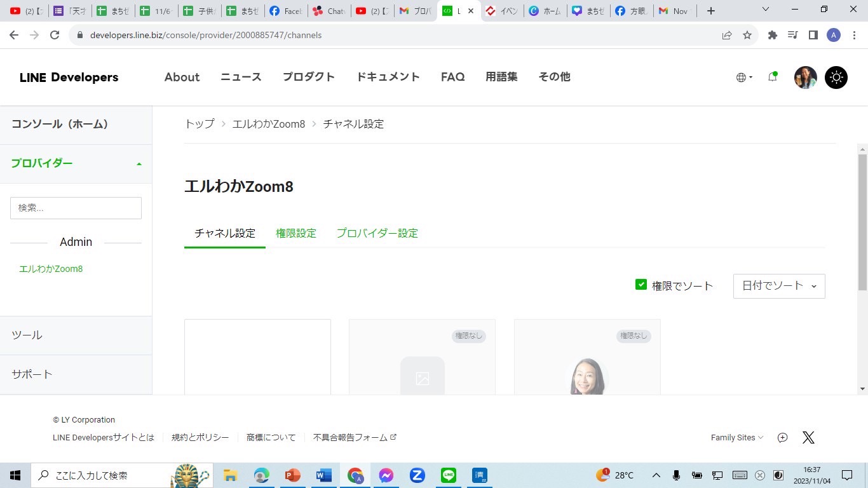868x488 pixels.
Task: Open Chrome profile avatar 'A'
Action: (834, 35)
